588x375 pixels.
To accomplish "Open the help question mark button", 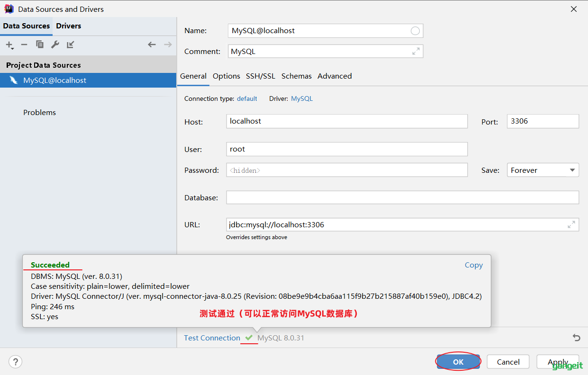I will coord(16,362).
